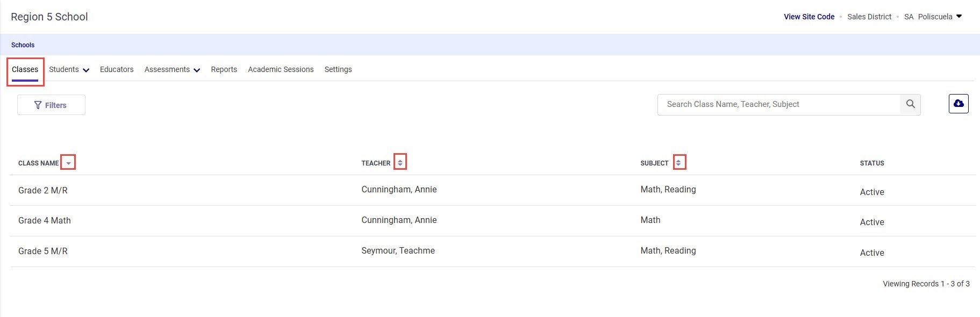Image resolution: width=980 pixels, height=317 pixels.
Task: Sort table by Subject column icon
Action: [x=679, y=162]
